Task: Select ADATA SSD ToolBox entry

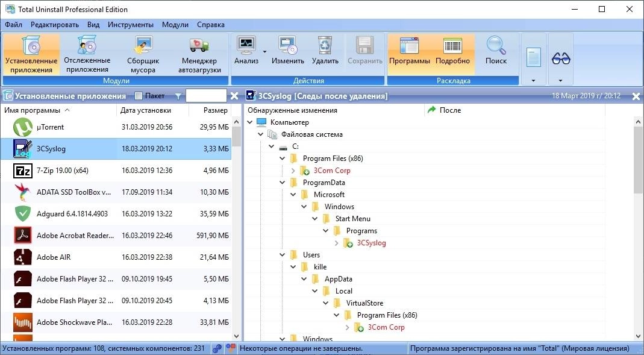Action: pos(116,192)
